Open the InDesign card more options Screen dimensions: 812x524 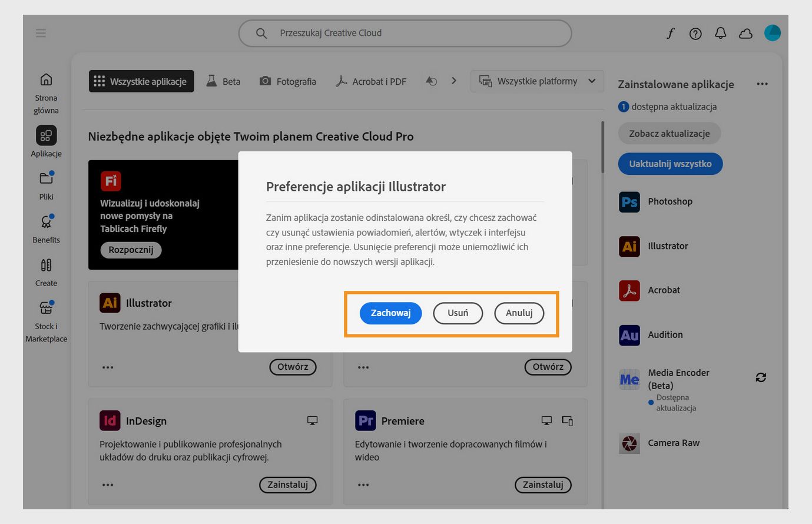108,485
